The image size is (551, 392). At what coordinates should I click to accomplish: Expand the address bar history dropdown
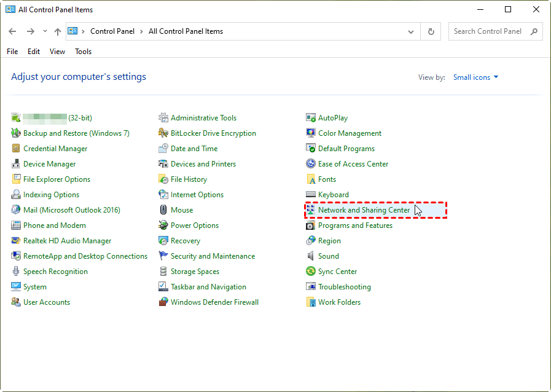[411, 31]
